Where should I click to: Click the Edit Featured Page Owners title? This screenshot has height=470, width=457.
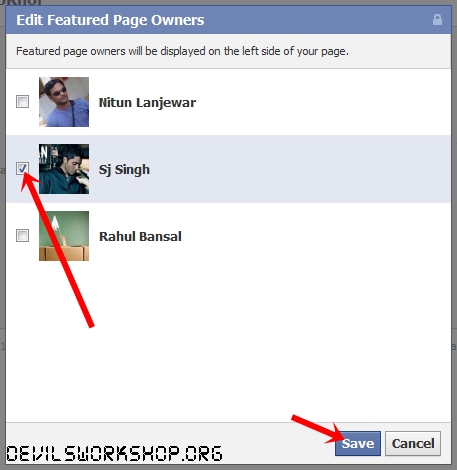click(x=110, y=20)
